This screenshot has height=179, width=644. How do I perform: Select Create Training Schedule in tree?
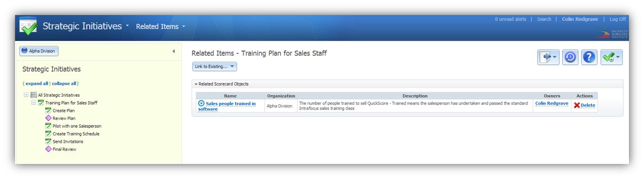click(76, 134)
